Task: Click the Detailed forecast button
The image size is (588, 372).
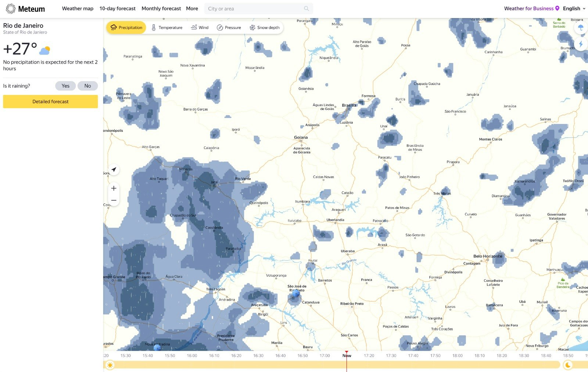Action: [50, 102]
